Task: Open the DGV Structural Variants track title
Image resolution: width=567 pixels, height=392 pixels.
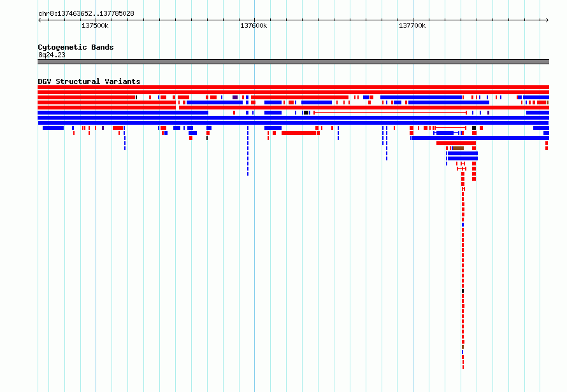Action: tap(89, 81)
